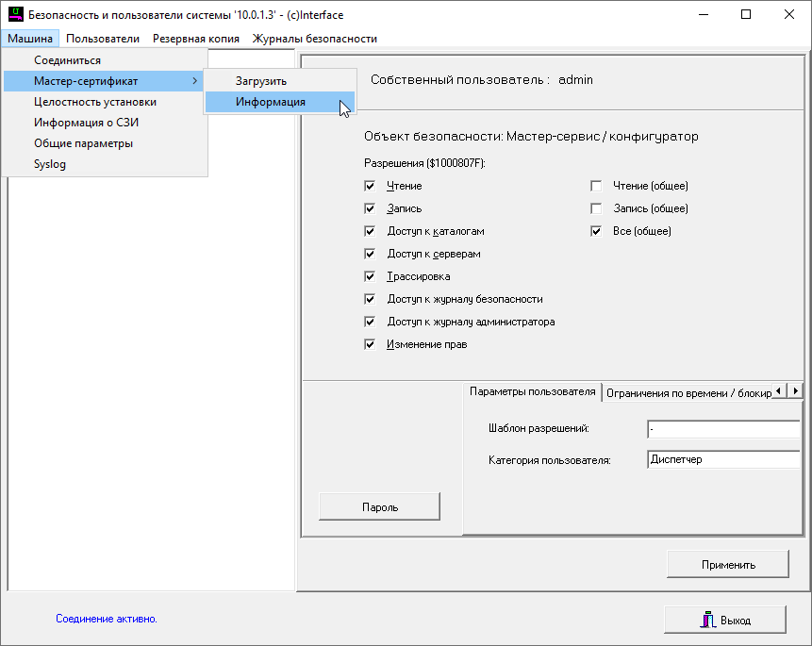
Task: Open the Syslog menu entry
Action: click(50, 164)
